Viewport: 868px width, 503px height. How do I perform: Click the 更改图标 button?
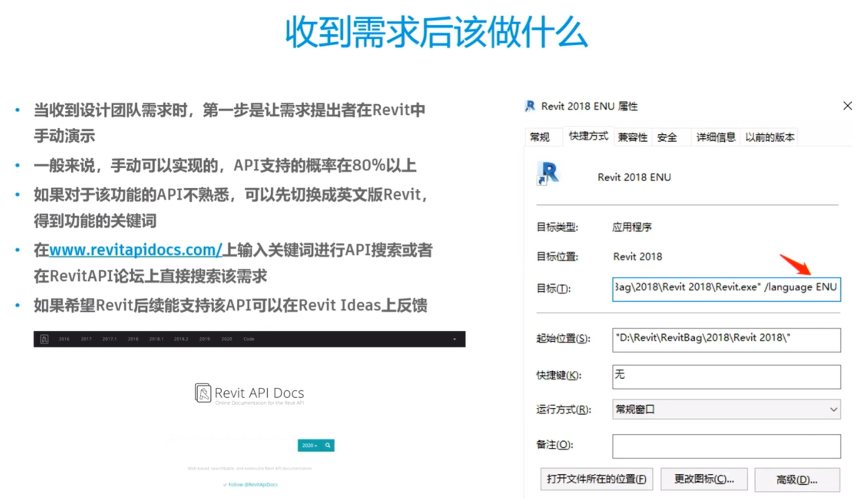pos(704,479)
